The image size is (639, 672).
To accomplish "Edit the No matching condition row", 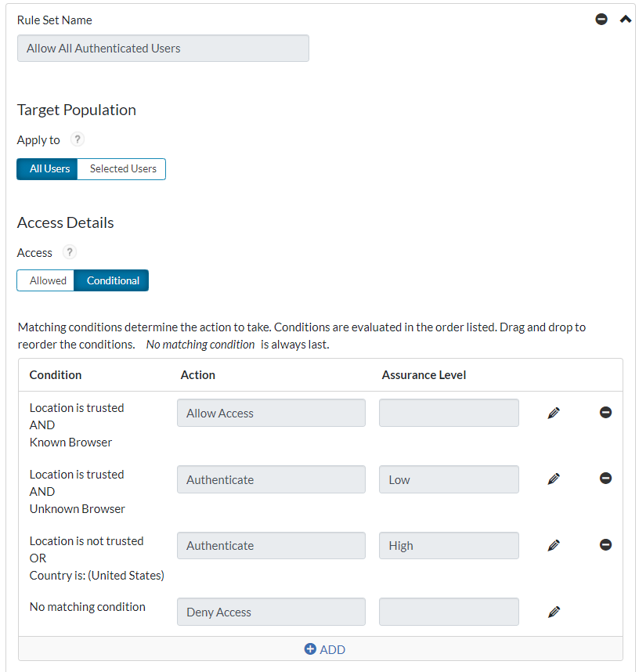I will click(x=554, y=611).
